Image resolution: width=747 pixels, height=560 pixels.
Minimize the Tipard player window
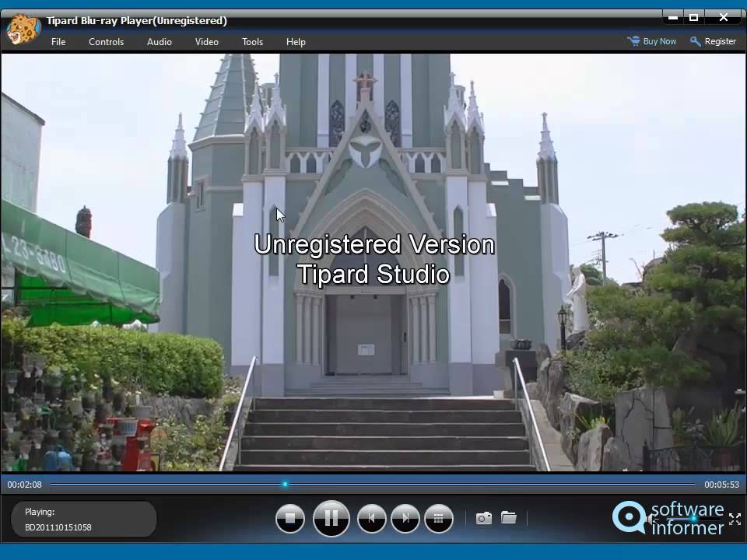[x=672, y=18]
